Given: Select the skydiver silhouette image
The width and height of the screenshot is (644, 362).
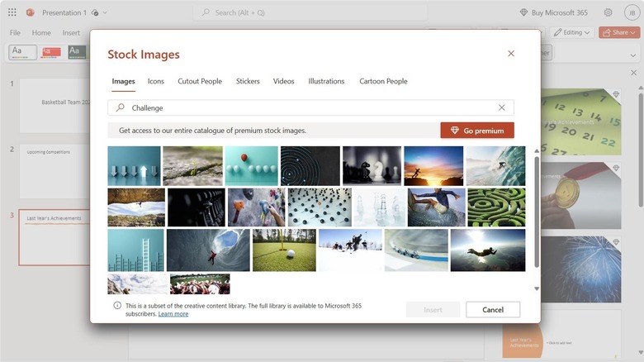Looking at the screenshot, I should [x=487, y=250].
